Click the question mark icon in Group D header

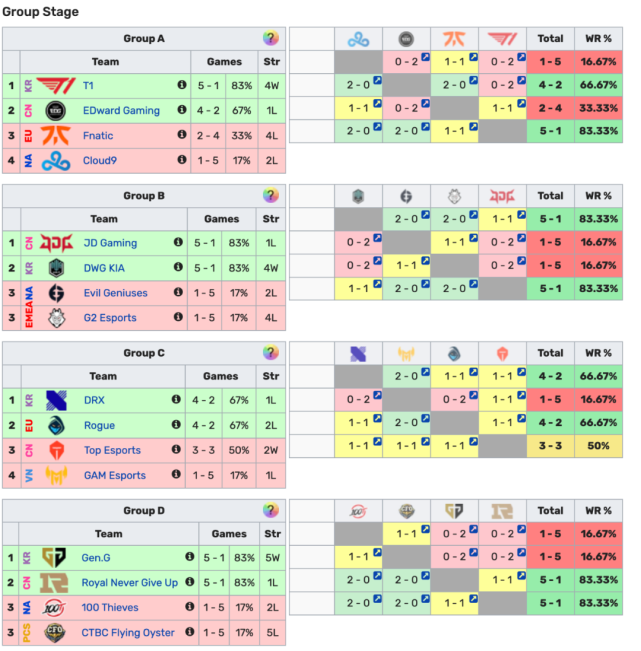coord(271,510)
